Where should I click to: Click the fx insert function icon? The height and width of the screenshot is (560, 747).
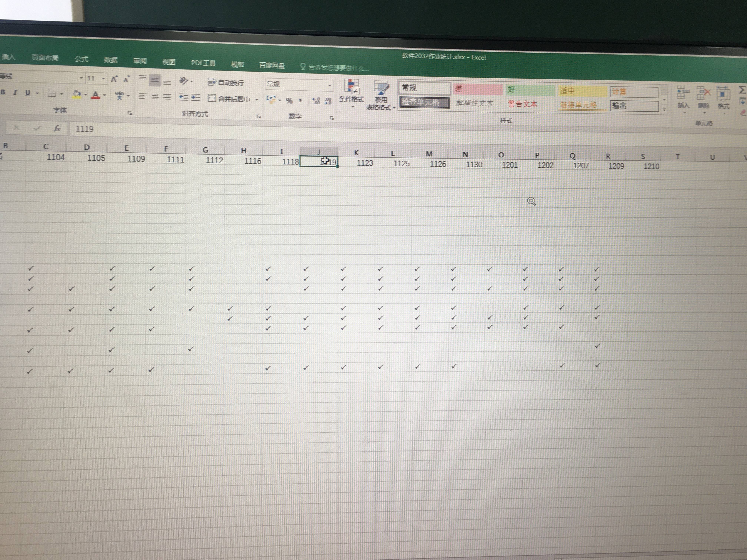pos(57,128)
